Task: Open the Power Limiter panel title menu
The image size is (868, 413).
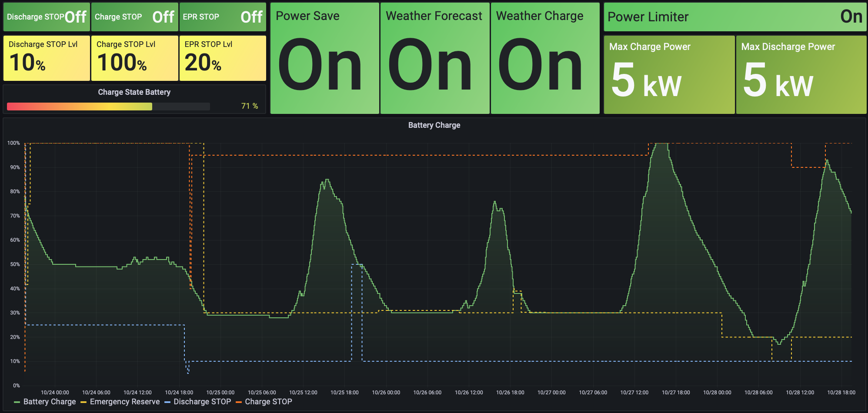Action: click(x=648, y=17)
